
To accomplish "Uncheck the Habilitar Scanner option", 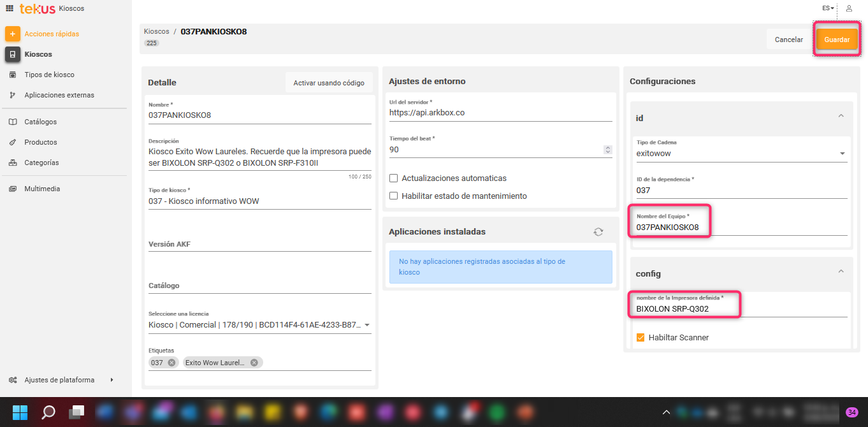I will (640, 338).
